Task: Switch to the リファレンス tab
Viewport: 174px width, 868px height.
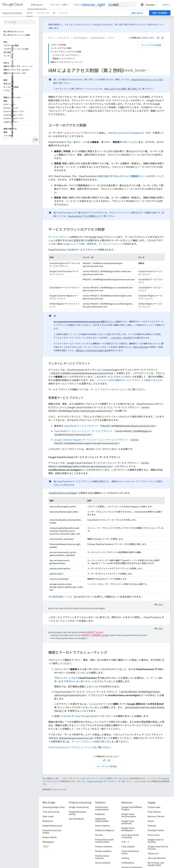Action: point(43,13)
